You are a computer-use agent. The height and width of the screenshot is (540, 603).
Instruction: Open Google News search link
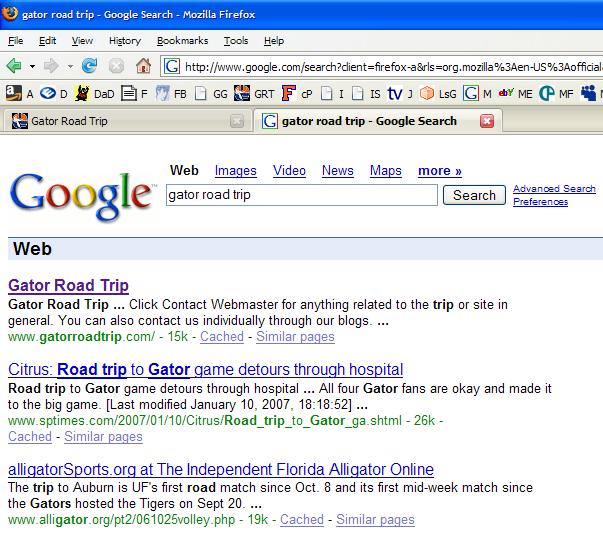pyautogui.click(x=338, y=170)
